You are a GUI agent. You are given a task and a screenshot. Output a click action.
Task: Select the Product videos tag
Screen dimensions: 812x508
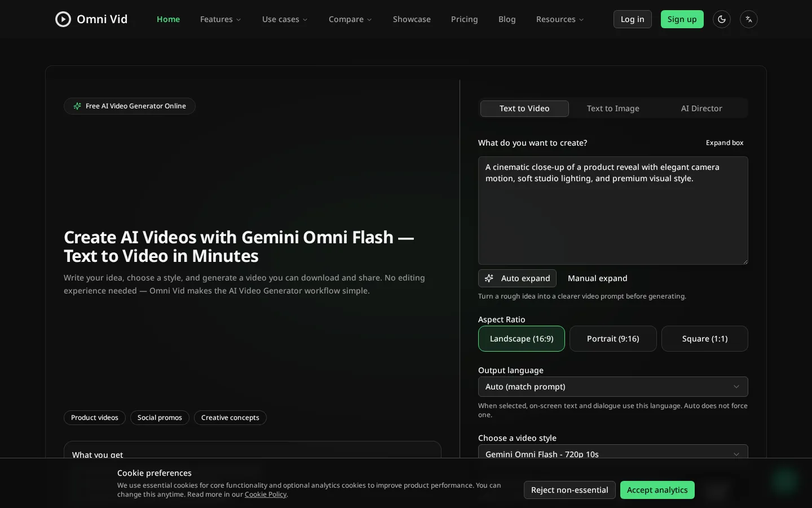pyautogui.click(x=95, y=418)
